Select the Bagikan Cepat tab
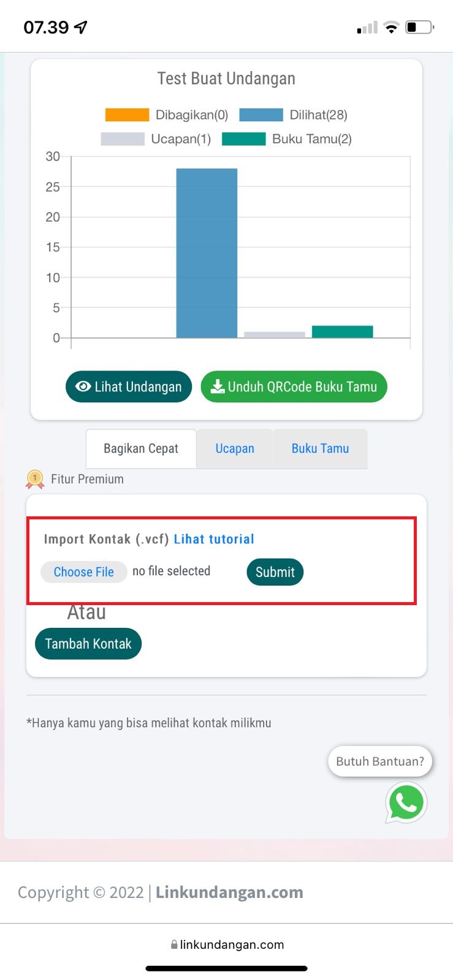453x980 pixels. point(141,449)
